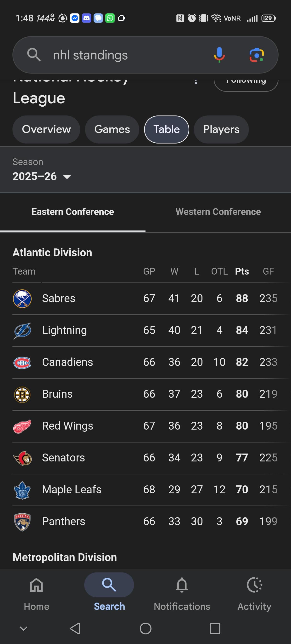Screen dimensions: 291x644
Task: Tap the magnifier icon in search bar
Action: point(34,55)
